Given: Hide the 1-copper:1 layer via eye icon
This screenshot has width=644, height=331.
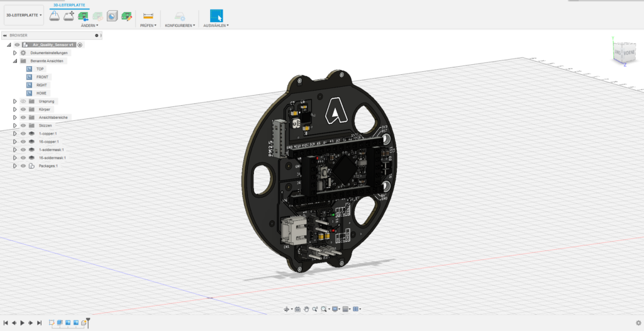Looking at the screenshot, I should (23, 134).
